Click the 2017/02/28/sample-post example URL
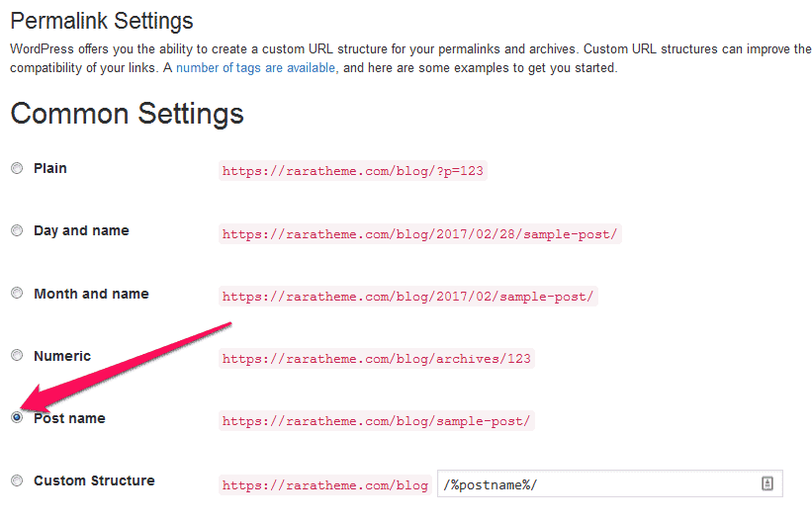Viewport: 812px width, 523px height. pyautogui.click(x=419, y=234)
